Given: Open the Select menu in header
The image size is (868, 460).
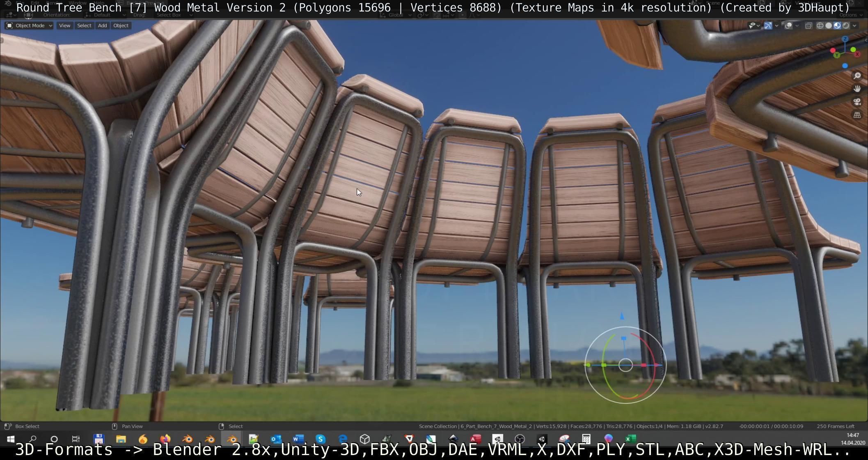Looking at the screenshot, I should (x=84, y=25).
